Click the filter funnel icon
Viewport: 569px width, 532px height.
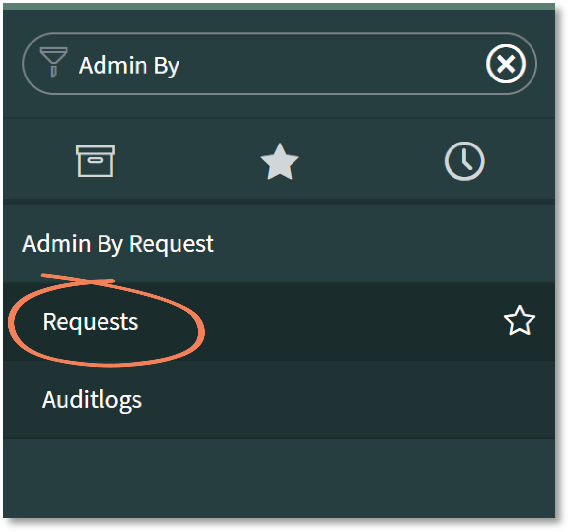53,62
